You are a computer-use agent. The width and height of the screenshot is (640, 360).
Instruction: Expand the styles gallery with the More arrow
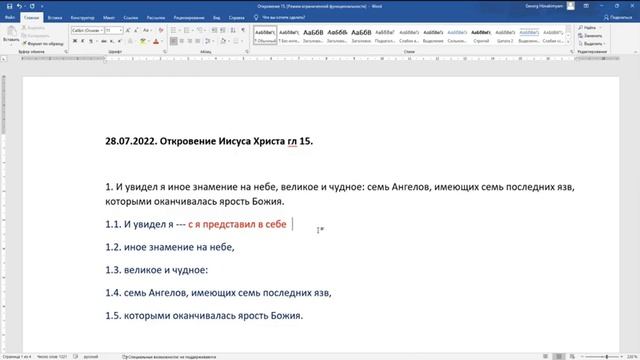pos(568,42)
